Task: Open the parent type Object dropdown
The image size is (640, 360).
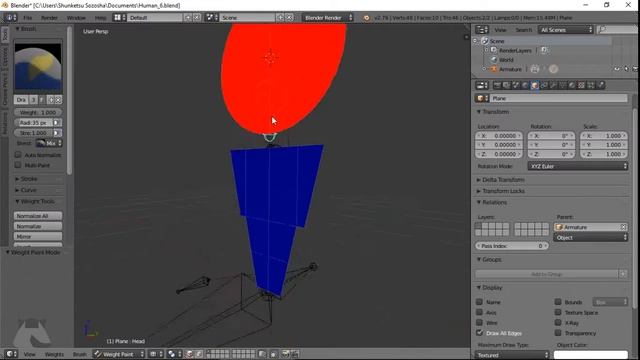Action: click(x=591, y=238)
